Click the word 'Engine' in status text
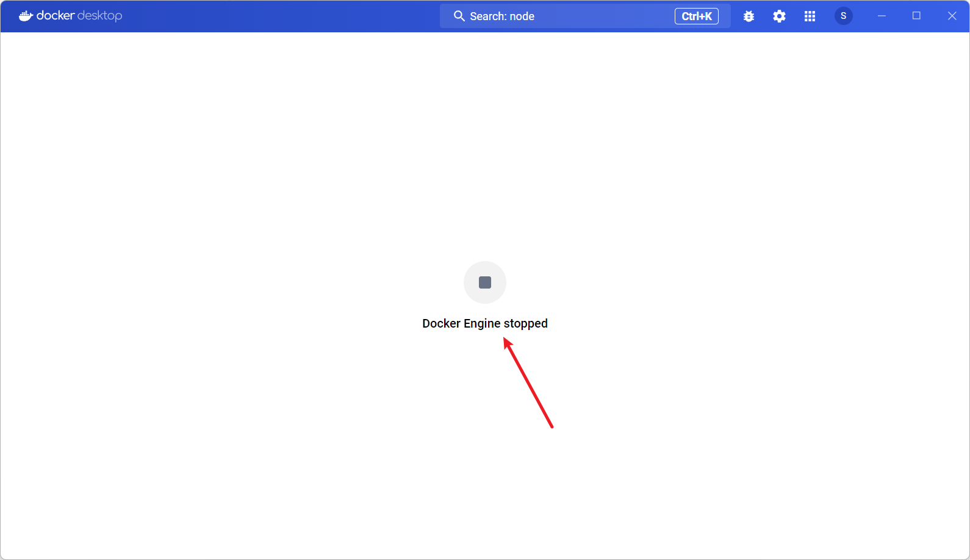Image resolution: width=970 pixels, height=560 pixels. click(x=481, y=324)
